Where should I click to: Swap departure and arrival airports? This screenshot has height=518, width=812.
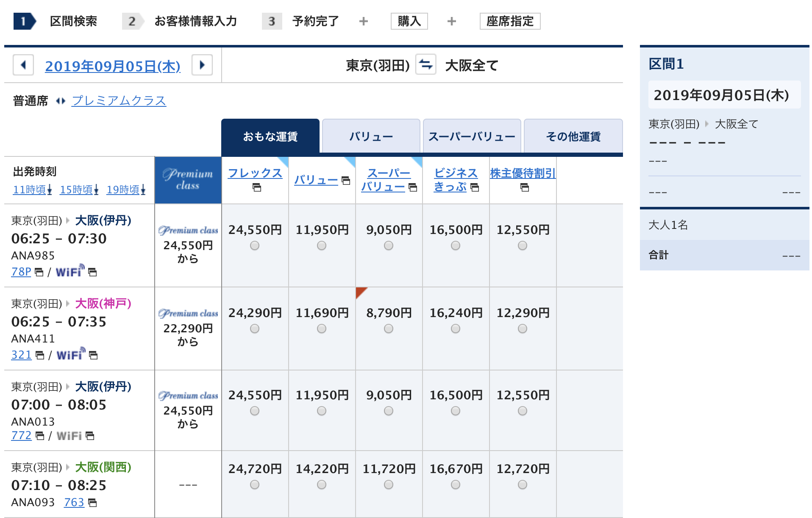[x=425, y=65]
